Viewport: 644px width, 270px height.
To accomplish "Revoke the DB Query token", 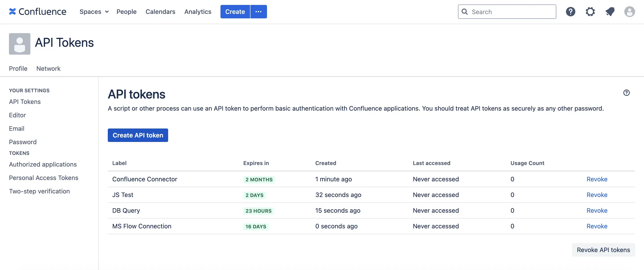I will pyautogui.click(x=597, y=210).
